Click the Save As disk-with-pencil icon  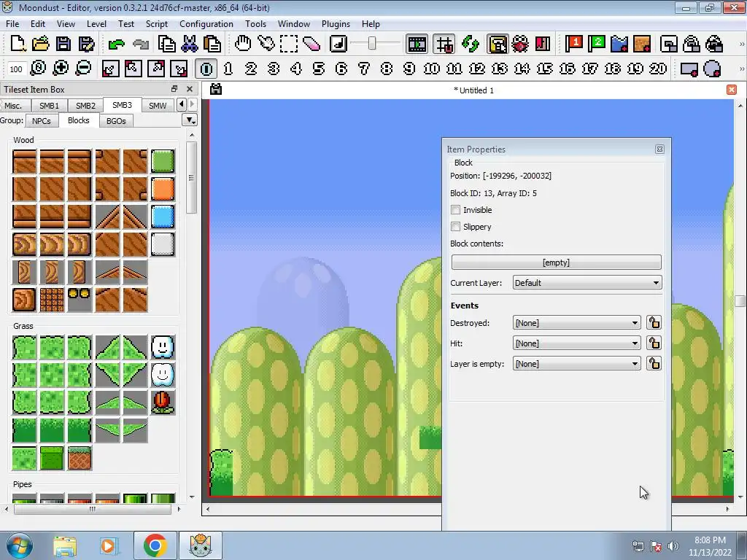pyautogui.click(x=86, y=44)
